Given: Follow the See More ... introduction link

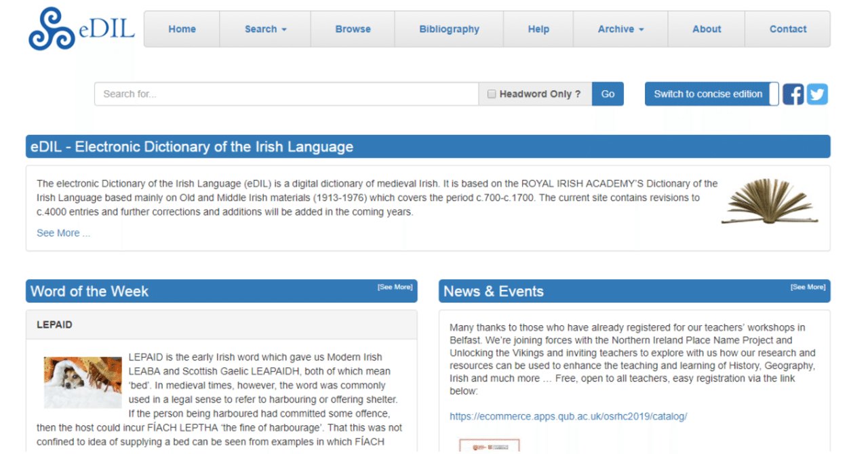Looking at the screenshot, I should [63, 233].
